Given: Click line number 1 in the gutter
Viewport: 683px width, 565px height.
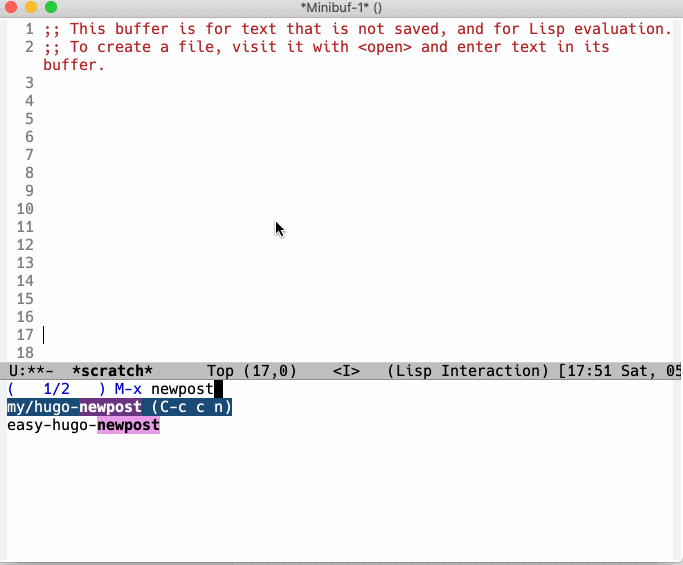Looking at the screenshot, I should click(29, 29).
